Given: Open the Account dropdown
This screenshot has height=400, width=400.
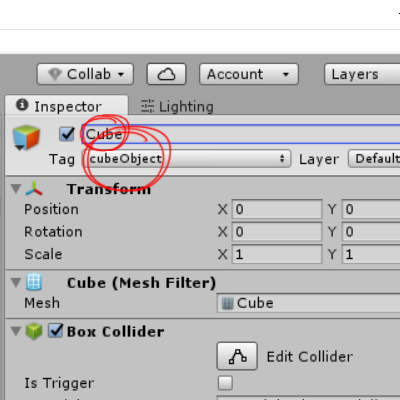Looking at the screenshot, I should point(249,74).
